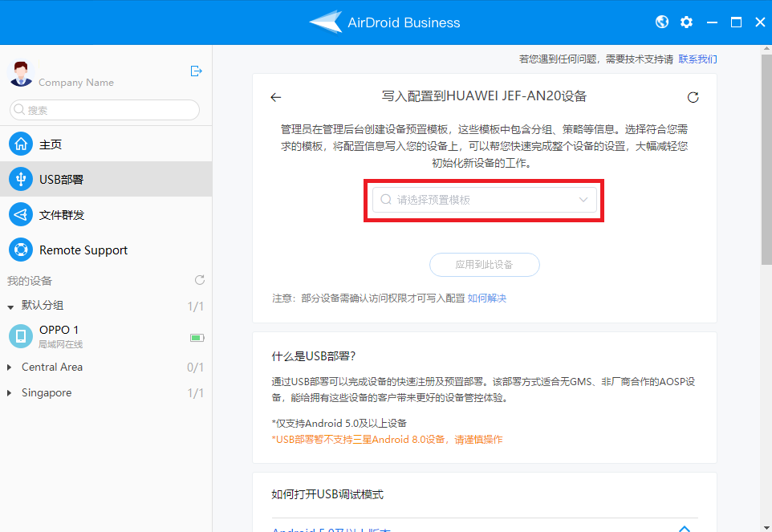Click the paper plane icon beside 文件群发

(21, 214)
